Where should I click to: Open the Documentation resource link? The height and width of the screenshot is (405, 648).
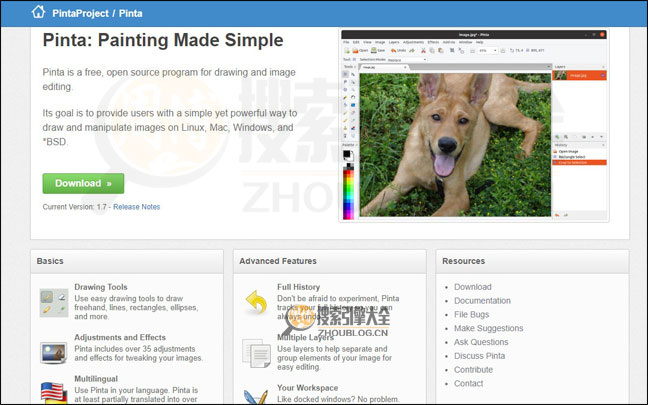(x=482, y=301)
